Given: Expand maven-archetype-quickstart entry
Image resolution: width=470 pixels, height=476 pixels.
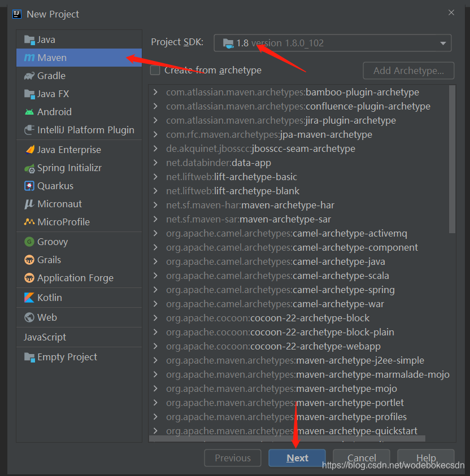Looking at the screenshot, I should coord(155,431).
